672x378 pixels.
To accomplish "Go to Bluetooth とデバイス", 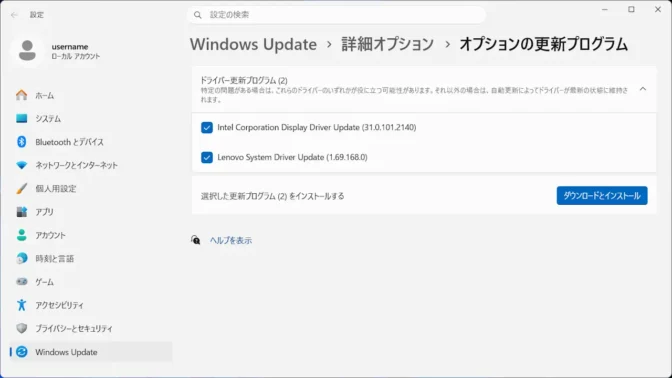I will [91, 142].
